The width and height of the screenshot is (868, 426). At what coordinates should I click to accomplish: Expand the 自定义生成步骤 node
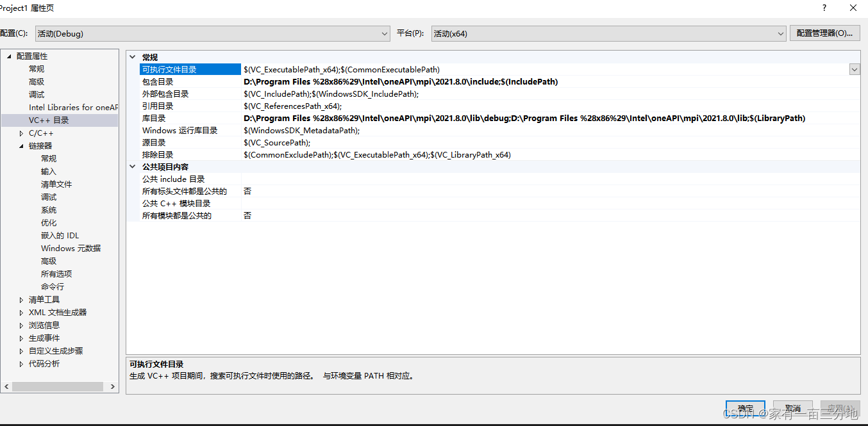click(x=21, y=350)
